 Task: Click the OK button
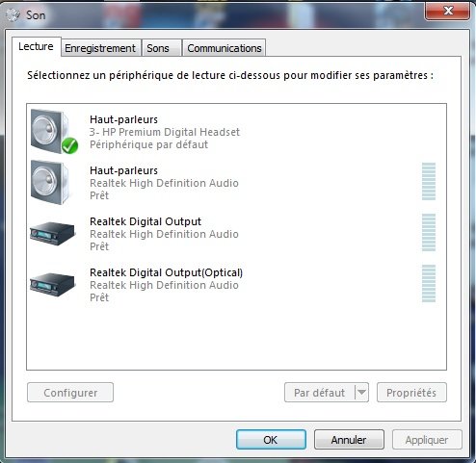[271, 440]
